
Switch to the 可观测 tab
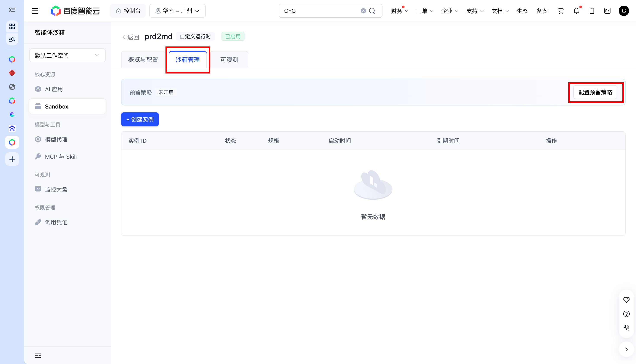click(x=229, y=60)
